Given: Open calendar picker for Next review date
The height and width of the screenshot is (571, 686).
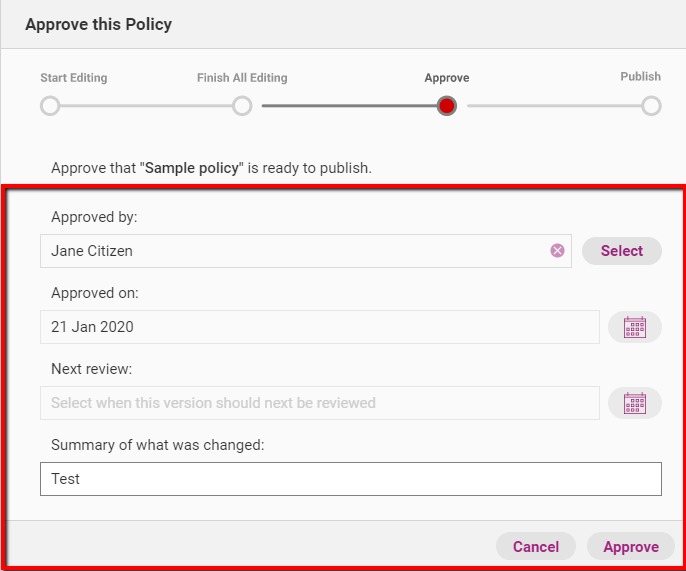Looking at the screenshot, I should 635,403.
